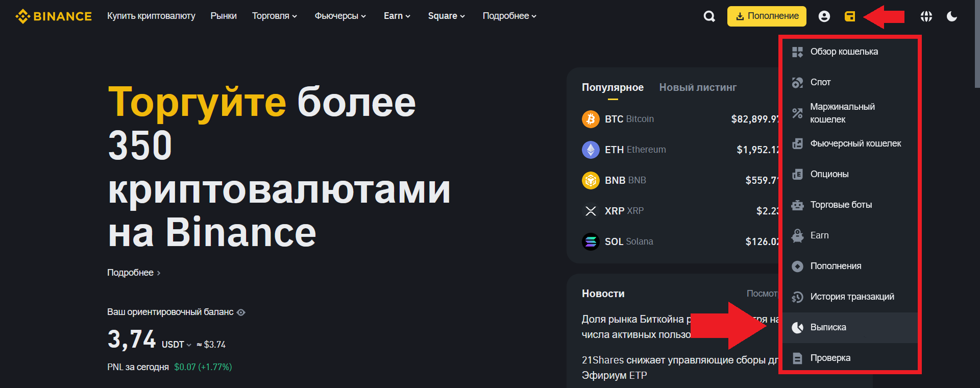The height and width of the screenshot is (388, 980).
Task: Click the Новости section heading
Action: pos(603,294)
